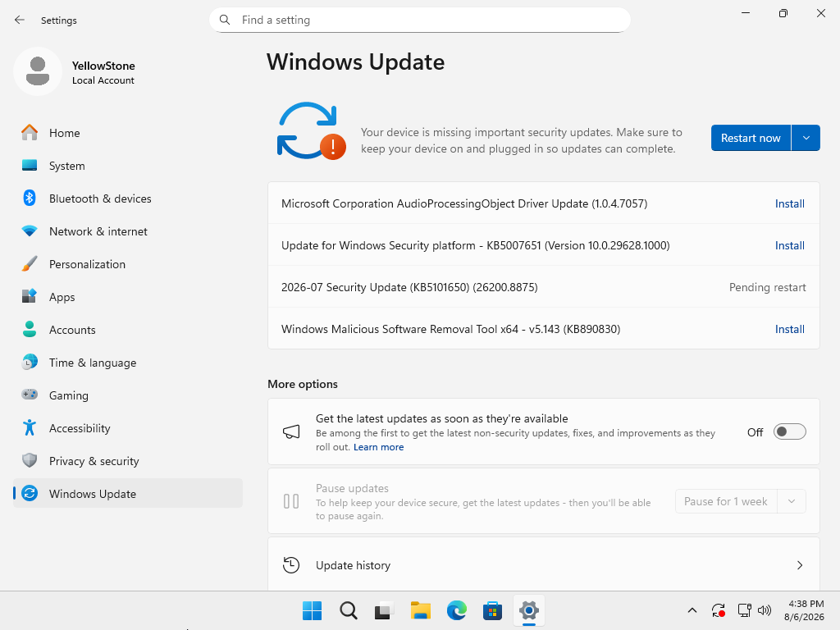The image size is (840, 630).
Task: Click the System monitor icon in sidebar
Action: (30, 166)
